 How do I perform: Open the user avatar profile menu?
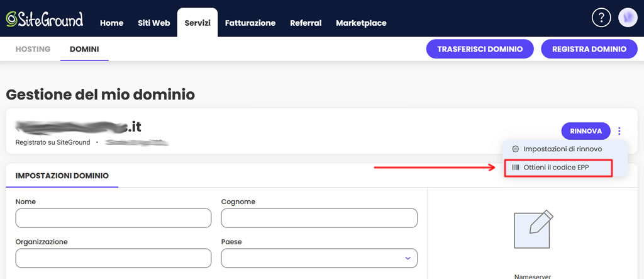click(628, 18)
